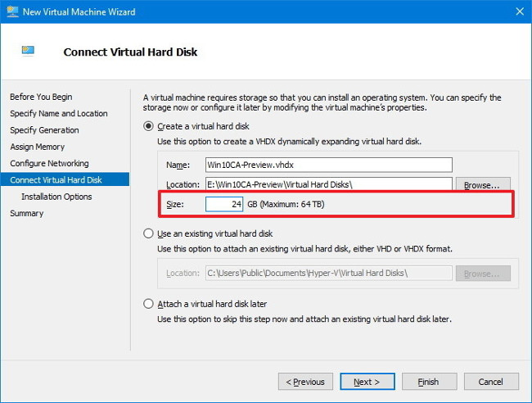Image resolution: width=532 pixels, height=403 pixels.
Task: Click the Size field showing 24
Action: 224,204
